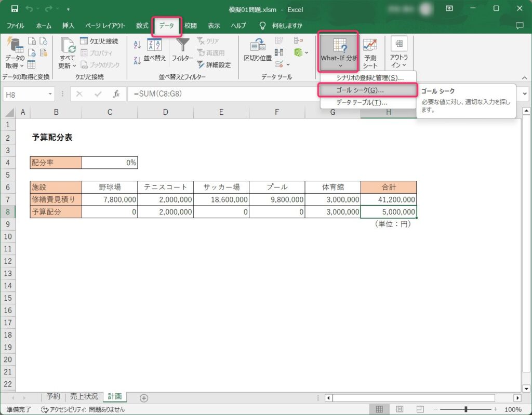Click the Insert Function fx icon
532x415 pixels.
tap(116, 94)
